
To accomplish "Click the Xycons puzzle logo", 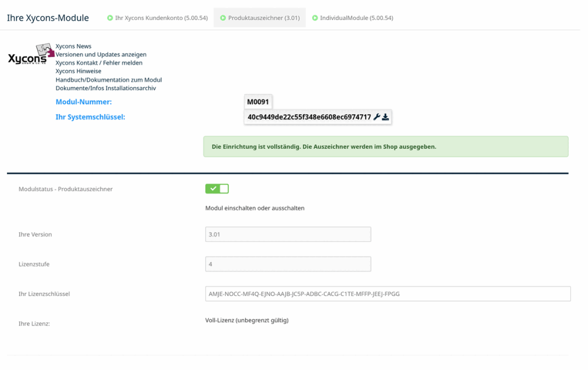I will (x=31, y=54).
